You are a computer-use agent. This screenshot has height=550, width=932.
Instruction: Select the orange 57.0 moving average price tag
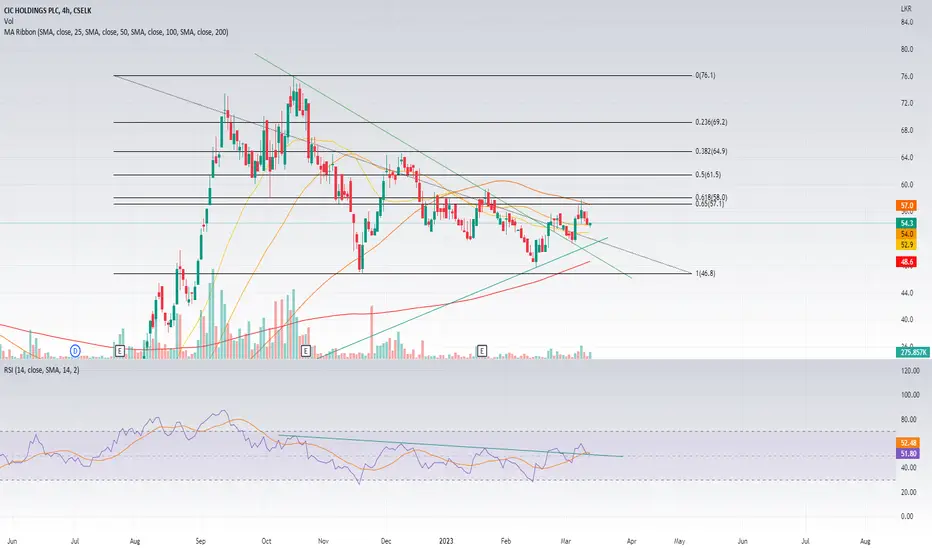click(x=906, y=205)
